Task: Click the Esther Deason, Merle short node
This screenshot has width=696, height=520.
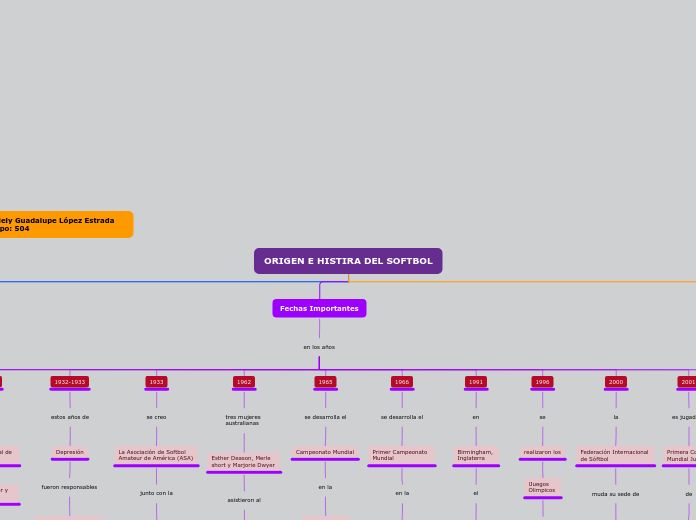Action: pos(244,462)
